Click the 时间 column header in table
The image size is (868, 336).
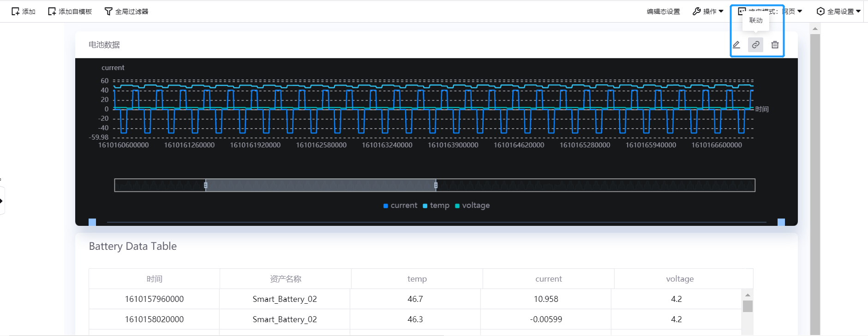pos(154,279)
